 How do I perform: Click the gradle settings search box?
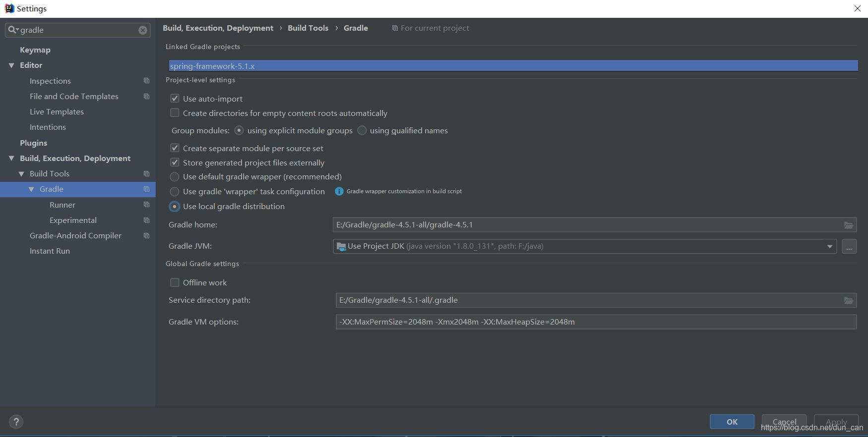(x=78, y=30)
